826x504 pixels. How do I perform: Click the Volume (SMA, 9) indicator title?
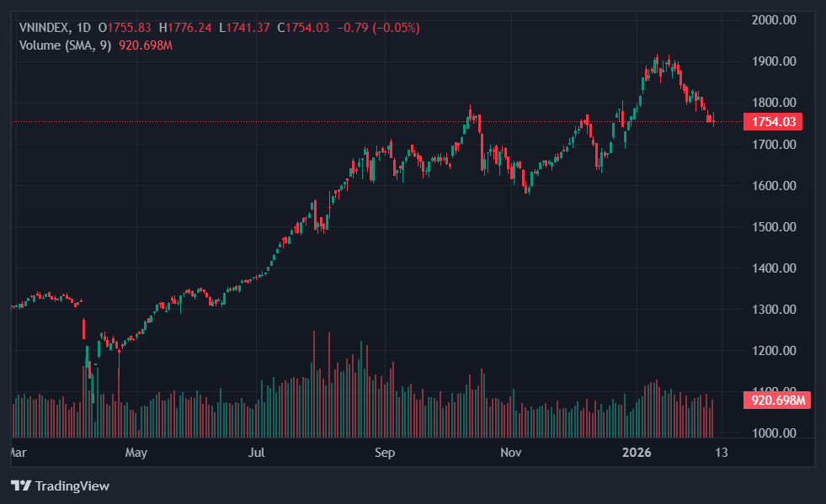(65, 45)
